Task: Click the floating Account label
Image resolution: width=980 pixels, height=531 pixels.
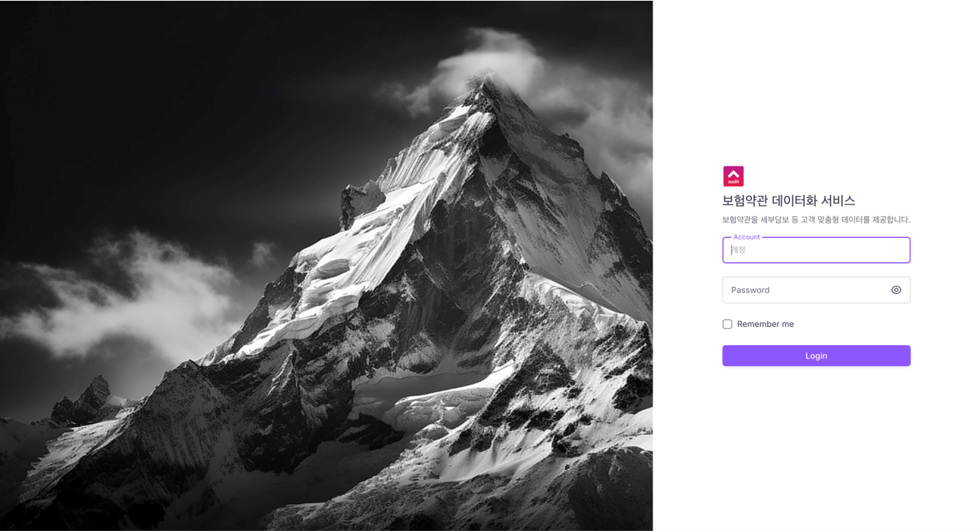Action: click(747, 237)
